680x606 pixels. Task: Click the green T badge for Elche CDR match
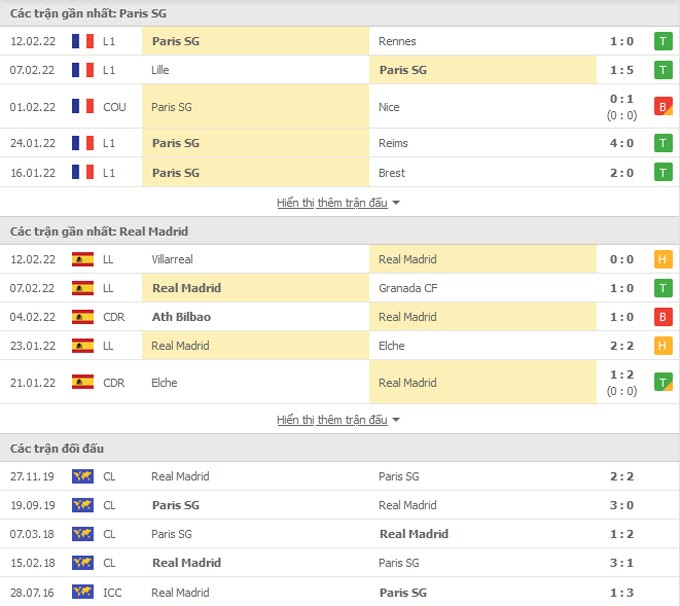point(663,383)
